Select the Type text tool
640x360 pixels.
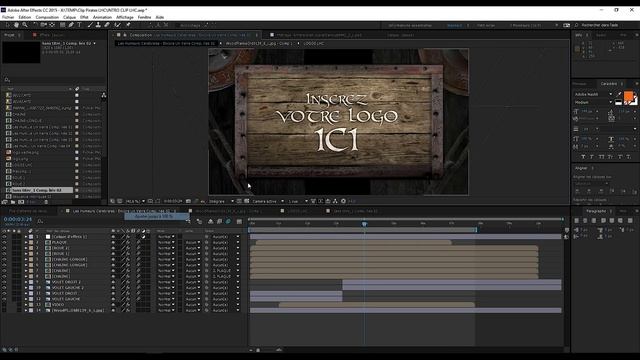[x=79, y=25]
